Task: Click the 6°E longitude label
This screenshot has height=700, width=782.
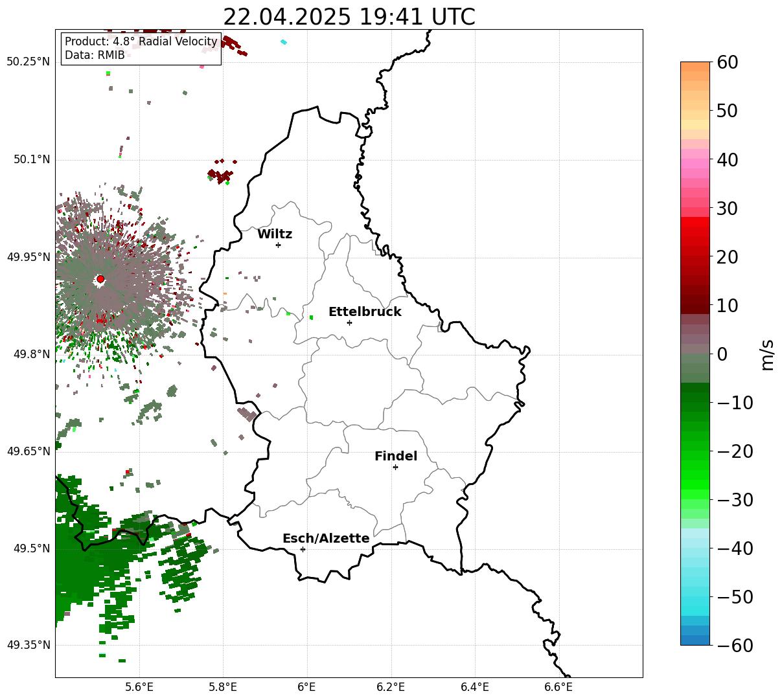Action: click(306, 687)
